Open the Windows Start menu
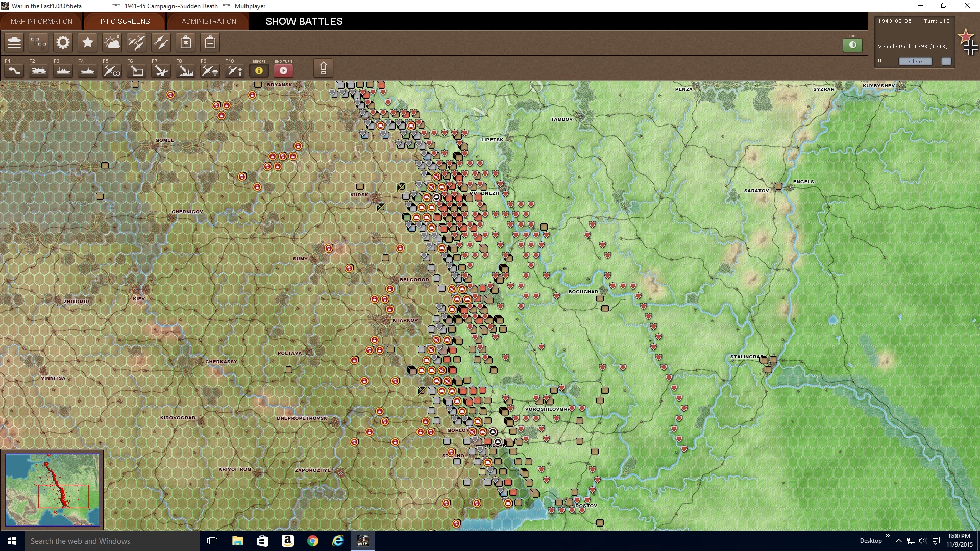This screenshot has height=551, width=980. point(12,541)
